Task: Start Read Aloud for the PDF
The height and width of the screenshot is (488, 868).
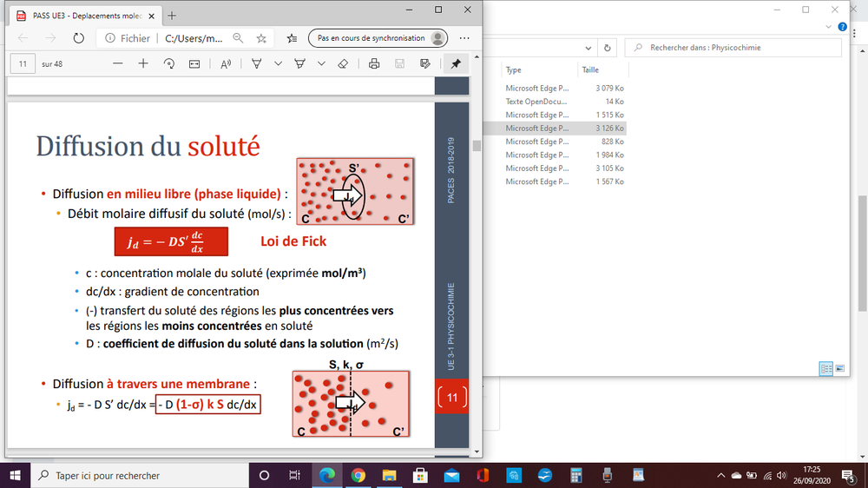Action: 226,63
